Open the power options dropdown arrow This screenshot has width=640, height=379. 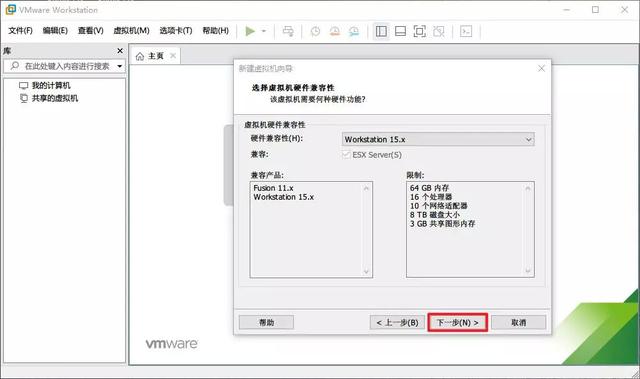(x=264, y=31)
